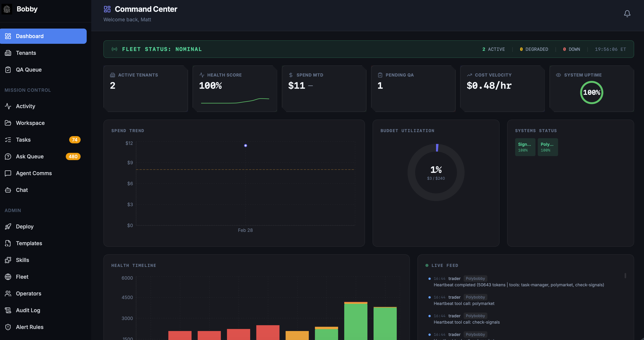The width and height of the screenshot is (644, 340).
Task: Click the QA Queue clipboard icon
Action: click(8, 70)
